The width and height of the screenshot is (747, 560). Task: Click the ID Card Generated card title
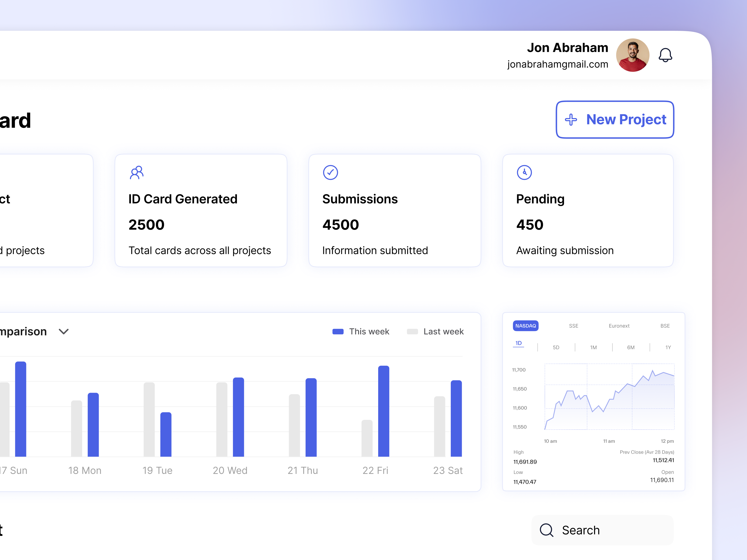pos(183,199)
